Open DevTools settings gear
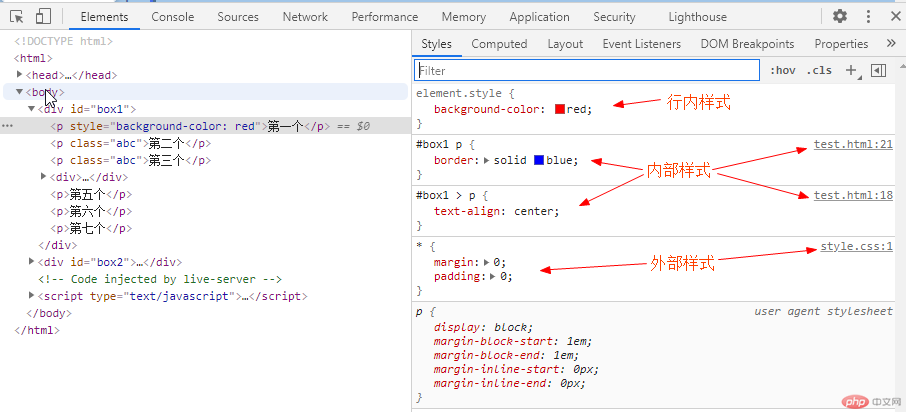This screenshot has height=412, width=906. click(840, 16)
